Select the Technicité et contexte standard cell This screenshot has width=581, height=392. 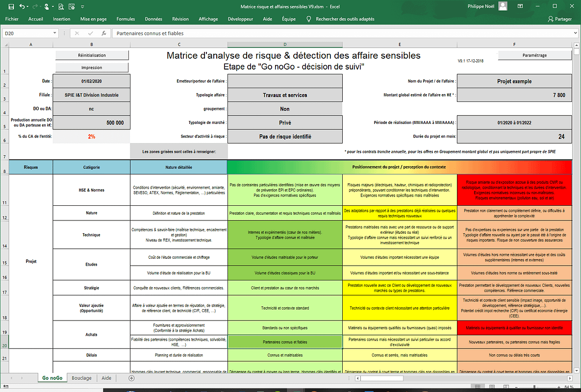(285, 308)
